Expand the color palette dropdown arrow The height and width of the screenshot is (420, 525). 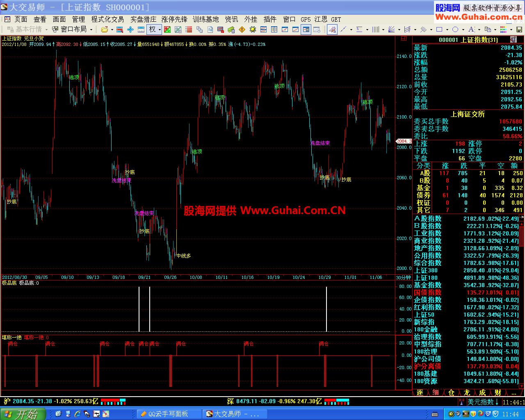(510, 30)
